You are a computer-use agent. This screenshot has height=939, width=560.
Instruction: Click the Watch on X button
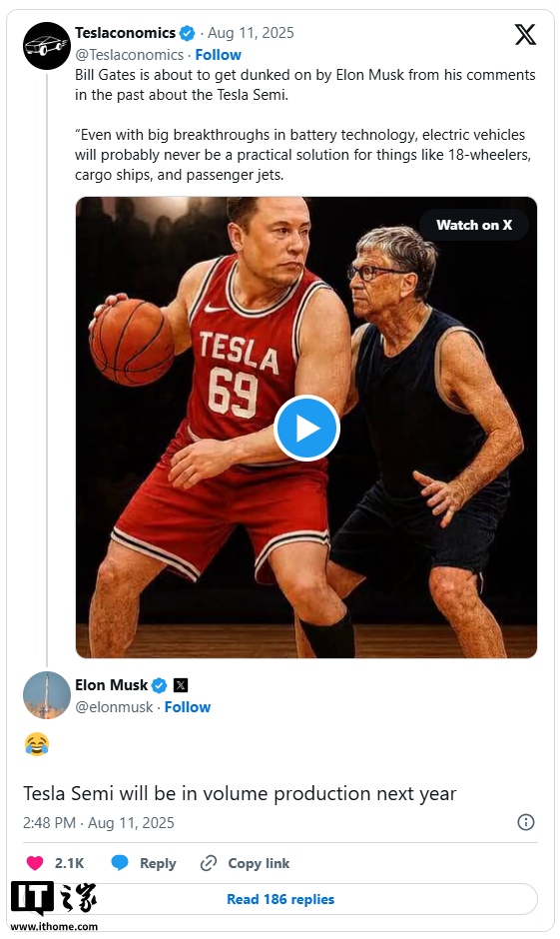(474, 225)
